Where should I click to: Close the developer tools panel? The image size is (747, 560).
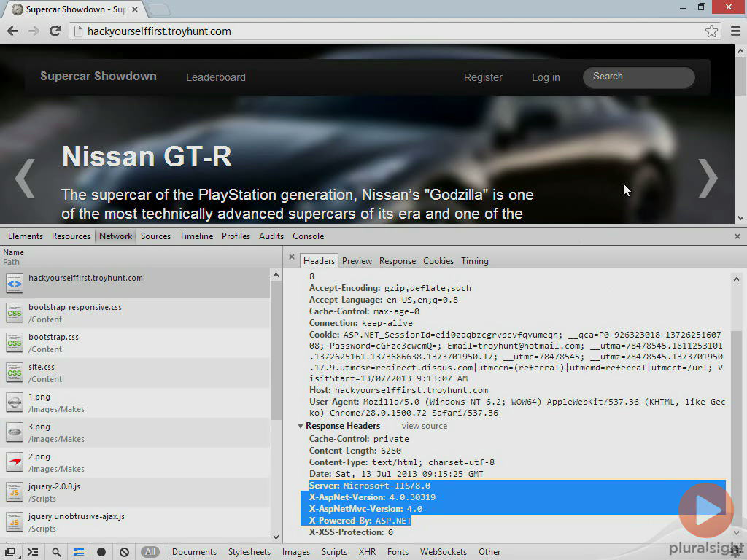coord(737,236)
